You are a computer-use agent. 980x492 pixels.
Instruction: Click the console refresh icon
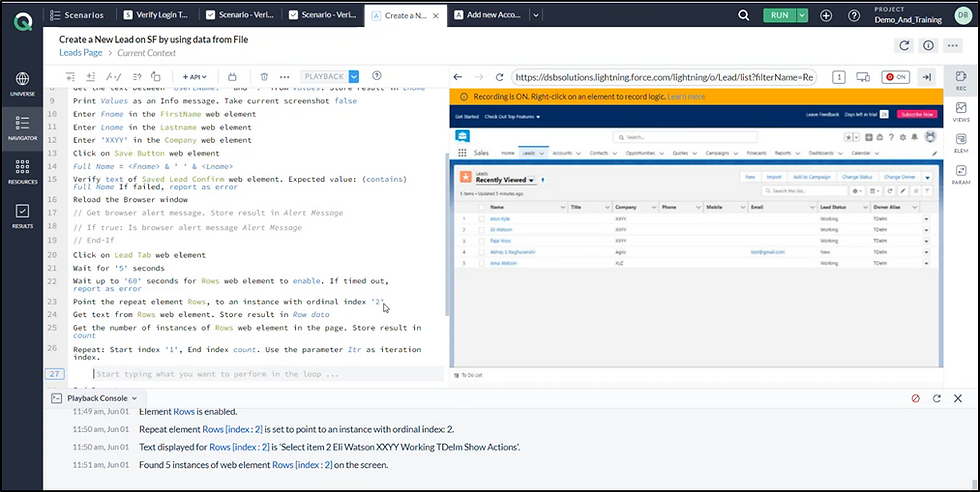936,398
